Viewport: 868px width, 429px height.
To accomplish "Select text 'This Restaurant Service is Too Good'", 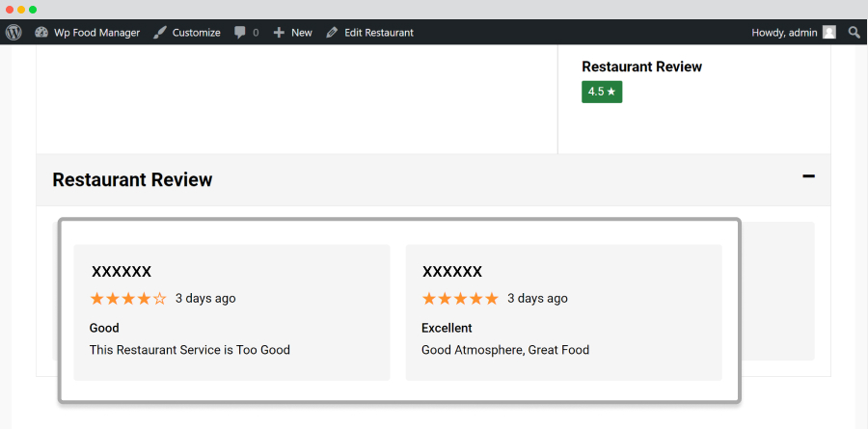I will coord(190,350).
